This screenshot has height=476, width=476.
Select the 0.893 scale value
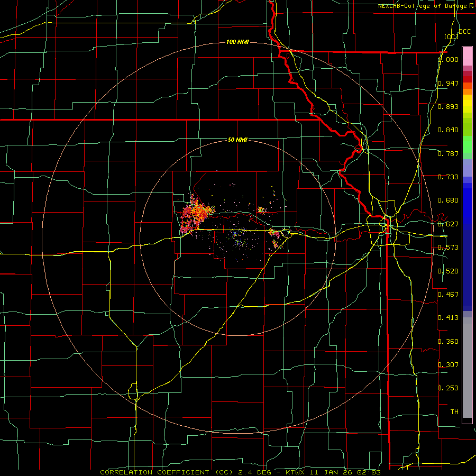point(448,106)
